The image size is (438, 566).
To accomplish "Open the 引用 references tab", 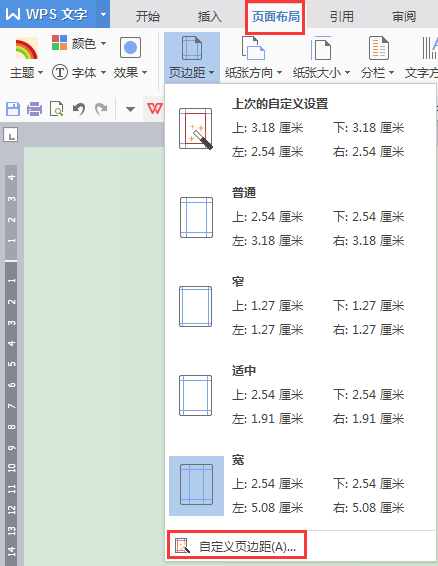I will click(x=342, y=17).
